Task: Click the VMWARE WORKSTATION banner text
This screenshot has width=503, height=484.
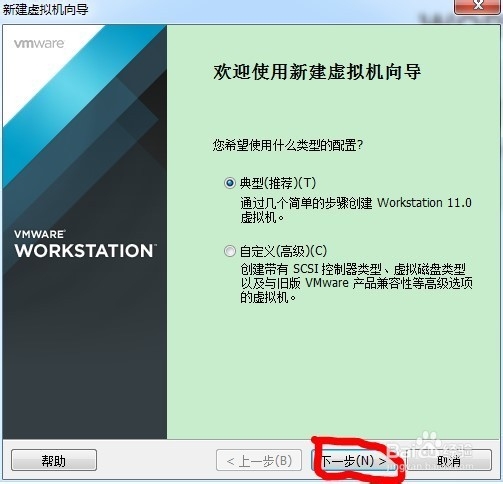Action: pyautogui.click(x=85, y=244)
